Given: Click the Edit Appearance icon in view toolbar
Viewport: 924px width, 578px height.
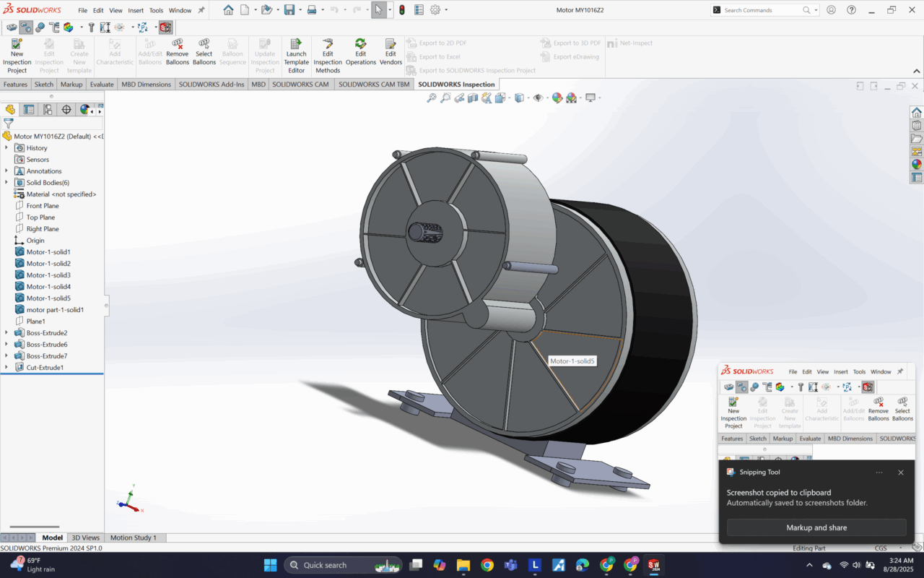Looking at the screenshot, I should pyautogui.click(x=557, y=98).
